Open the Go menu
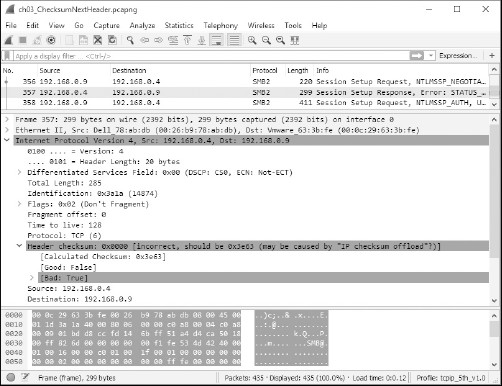502x386 pixels. coord(79,25)
